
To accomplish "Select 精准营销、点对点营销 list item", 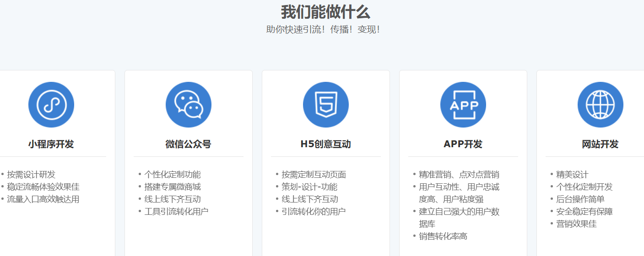I will (459, 175).
